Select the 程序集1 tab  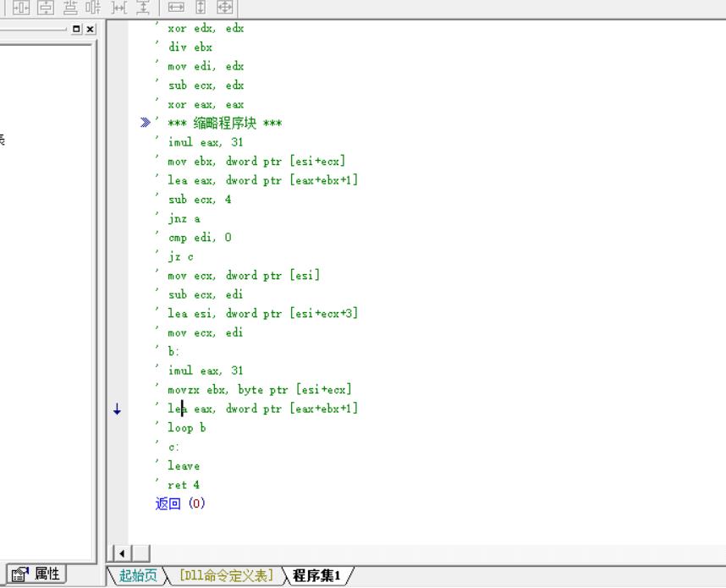tap(316, 576)
